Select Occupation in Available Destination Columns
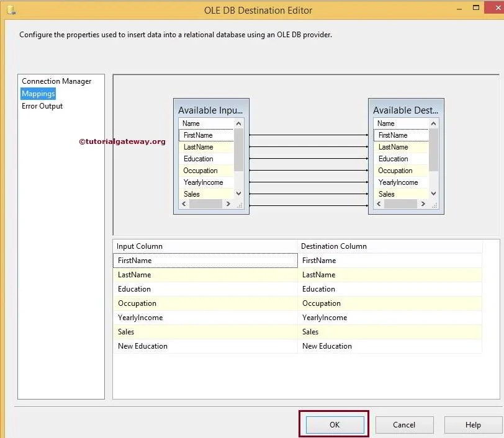 tap(395, 171)
